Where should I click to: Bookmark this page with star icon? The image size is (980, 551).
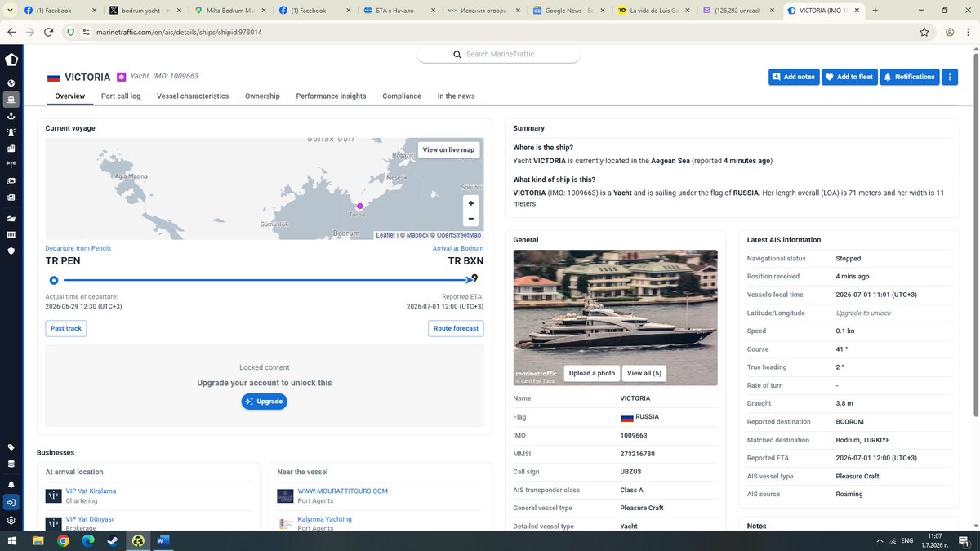924,32
